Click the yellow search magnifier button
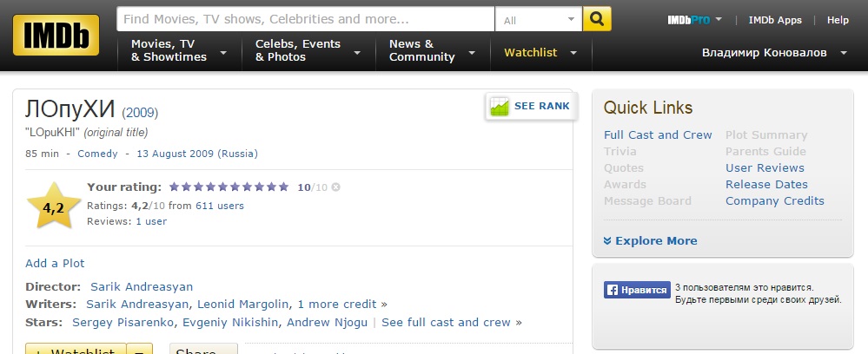 (x=597, y=19)
